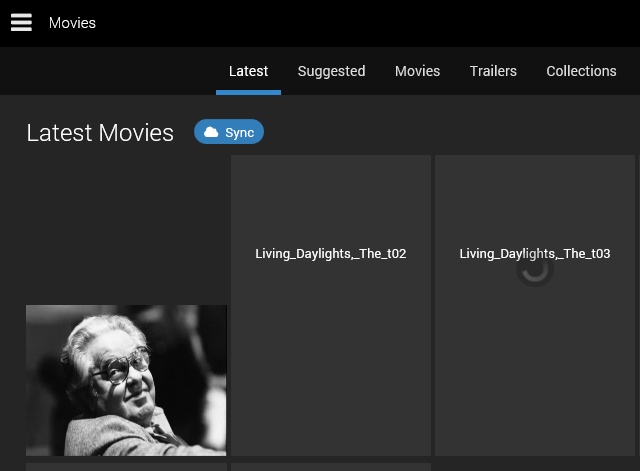Click the cloud icon in Sync button
The image size is (640, 471).
tap(211, 132)
